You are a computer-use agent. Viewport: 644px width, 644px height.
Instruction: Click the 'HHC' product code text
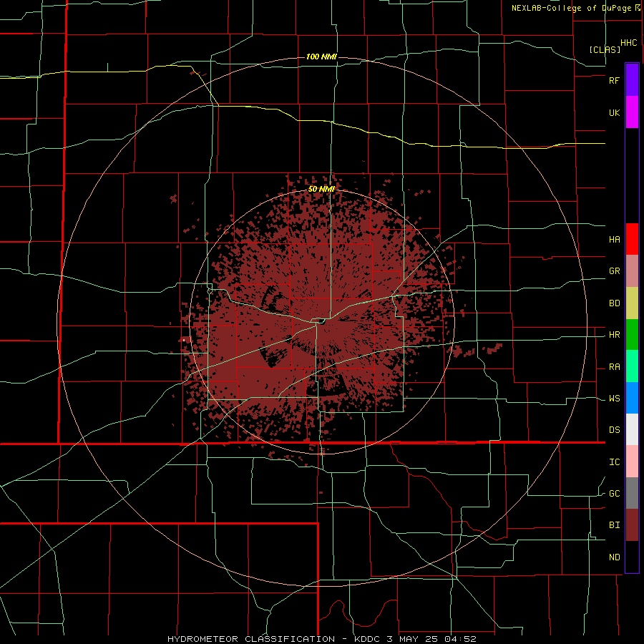(x=628, y=43)
